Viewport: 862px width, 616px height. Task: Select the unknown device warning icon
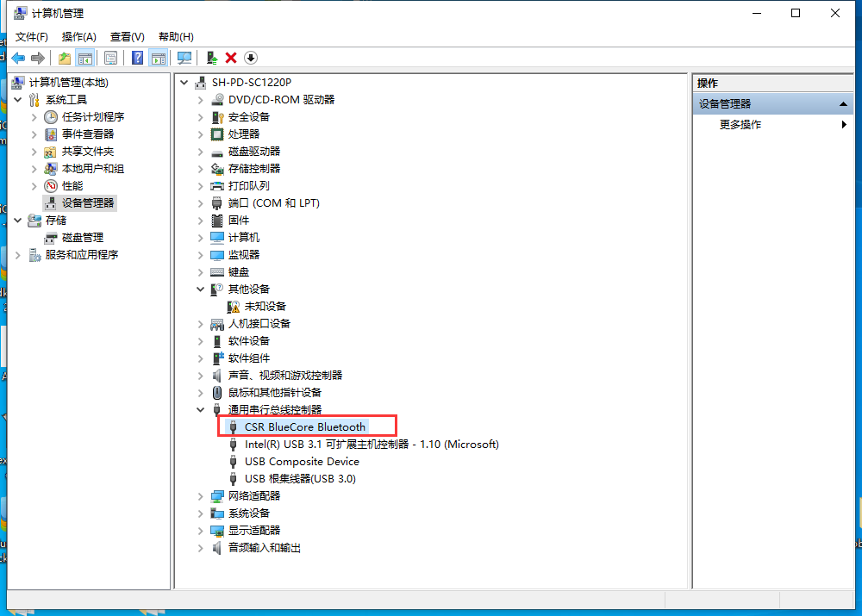(234, 307)
